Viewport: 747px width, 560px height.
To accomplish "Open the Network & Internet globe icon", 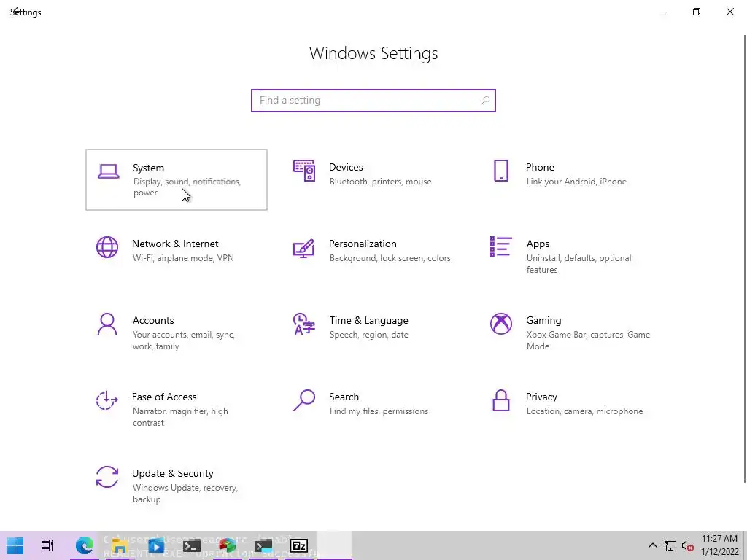I will tap(107, 247).
